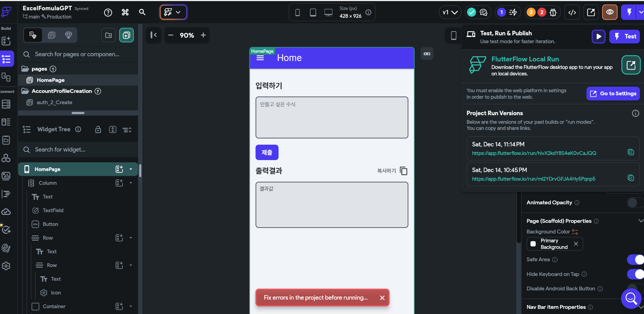Switch to the pages list tab
The image size is (644, 314).
[51, 35]
